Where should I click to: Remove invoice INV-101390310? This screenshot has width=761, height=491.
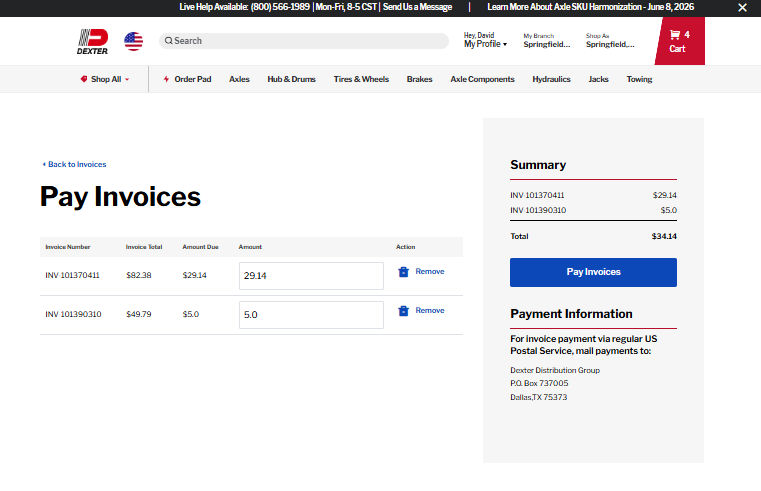(430, 310)
